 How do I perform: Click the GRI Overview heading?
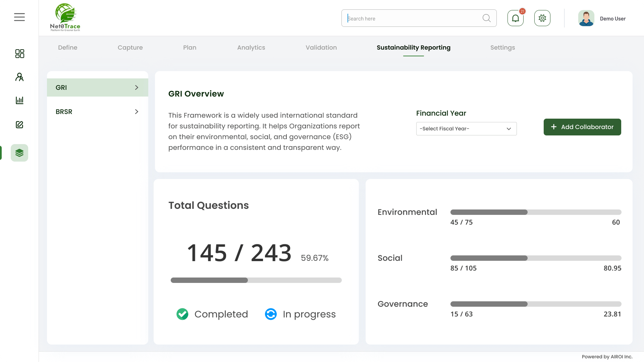click(x=196, y=94)
